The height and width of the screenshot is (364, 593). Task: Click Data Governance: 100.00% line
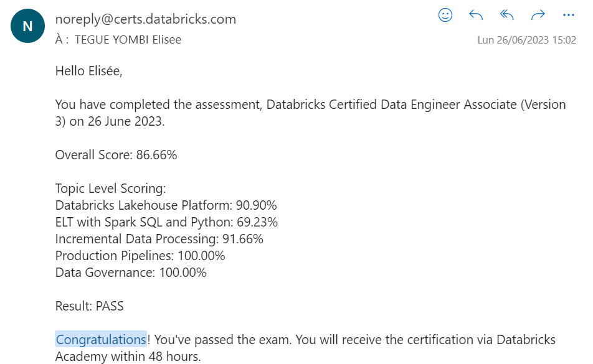pos(131,273)
